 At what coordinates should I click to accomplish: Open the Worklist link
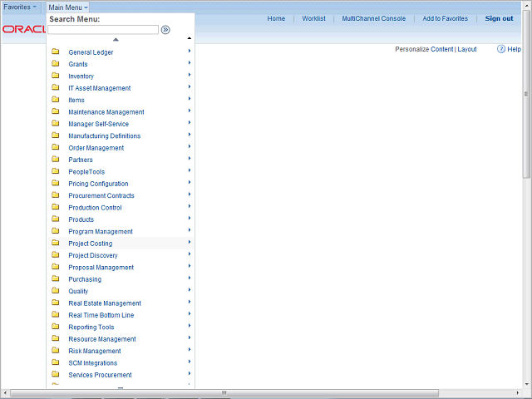(314, 18)
